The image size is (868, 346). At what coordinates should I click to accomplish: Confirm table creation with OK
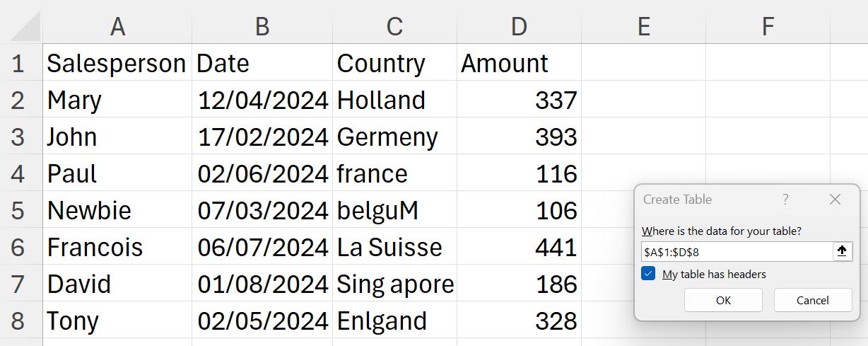coord(723,300)
